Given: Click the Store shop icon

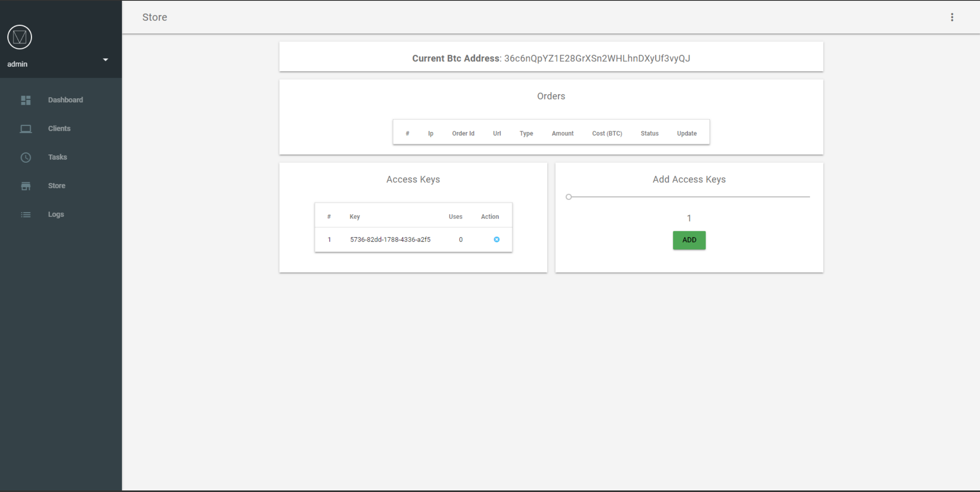Looking at the screenshot, I should [26, 186].
